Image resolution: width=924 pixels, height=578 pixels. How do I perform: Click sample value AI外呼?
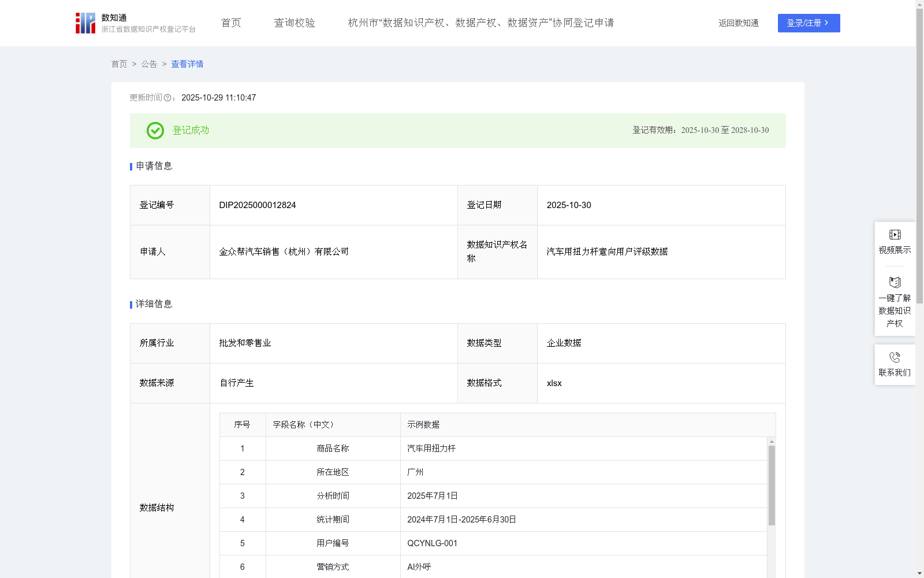419,567
